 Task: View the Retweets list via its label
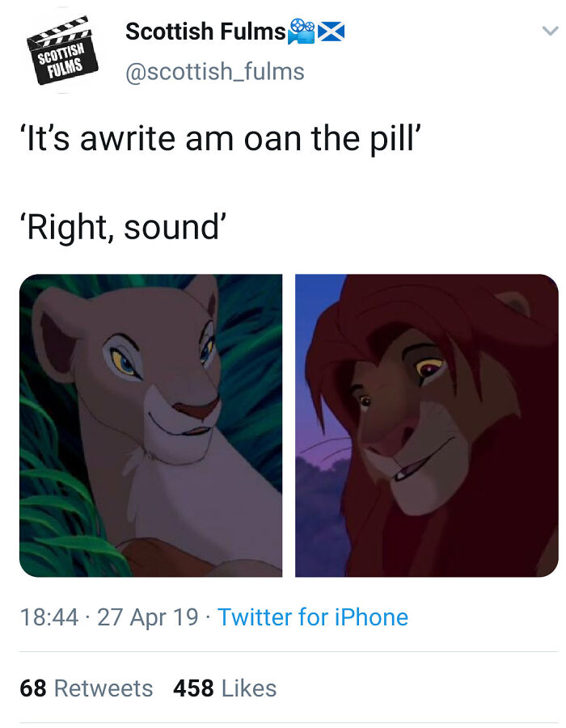(x=103, y=688)
